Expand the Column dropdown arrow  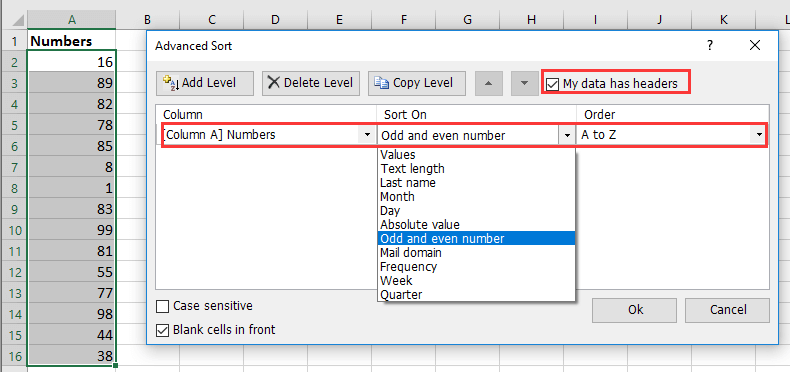click(366, 135)
